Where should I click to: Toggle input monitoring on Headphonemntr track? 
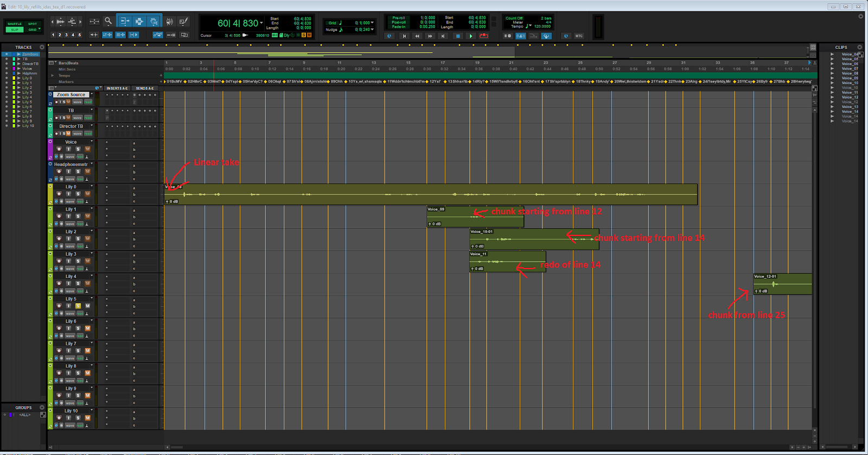coord(68,171)
